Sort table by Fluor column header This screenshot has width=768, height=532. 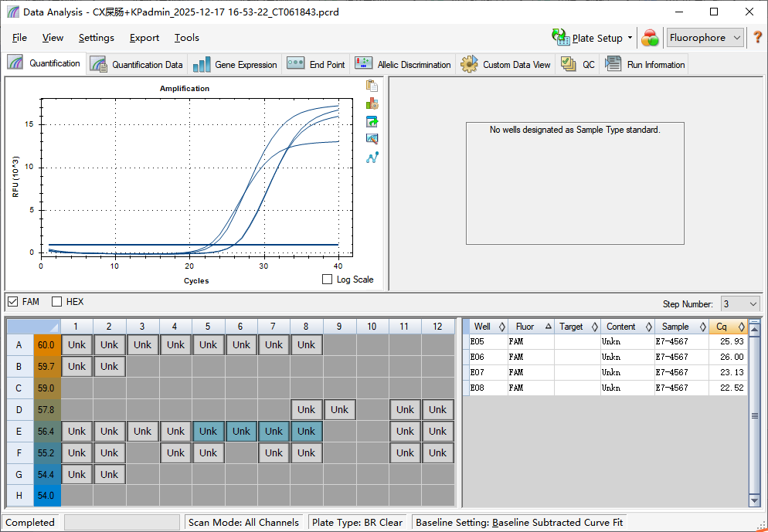531,327
